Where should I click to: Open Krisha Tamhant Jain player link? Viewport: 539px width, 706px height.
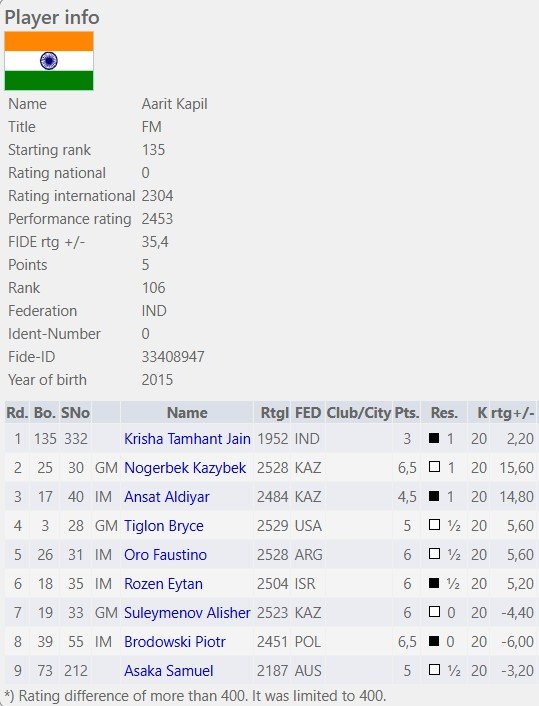187,439
